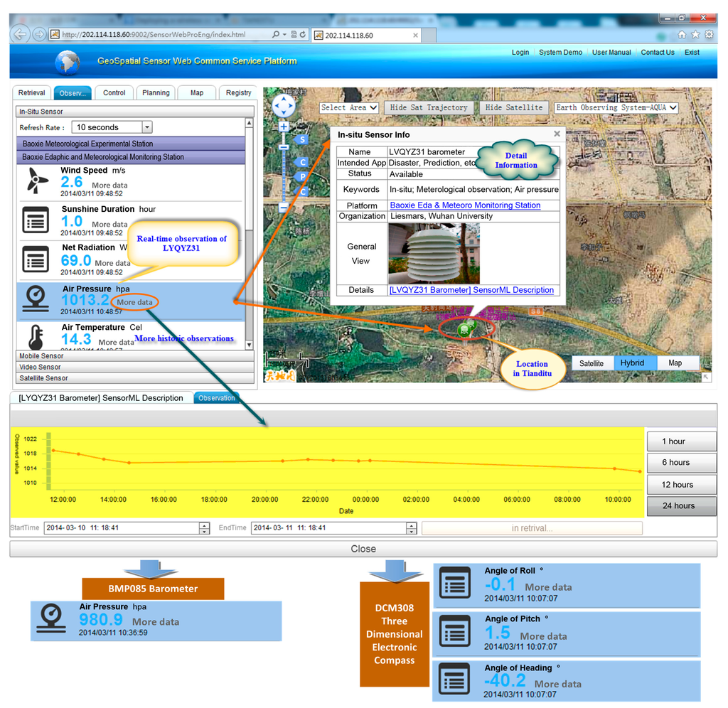This screenshot has height=708, width=728.
Task: Show the 6 hours chart range
Action: tap(681, 463)
